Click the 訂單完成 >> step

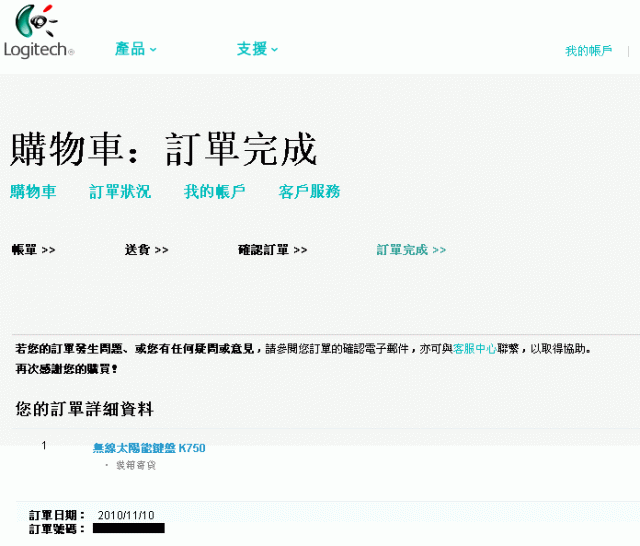pos(411,249)
